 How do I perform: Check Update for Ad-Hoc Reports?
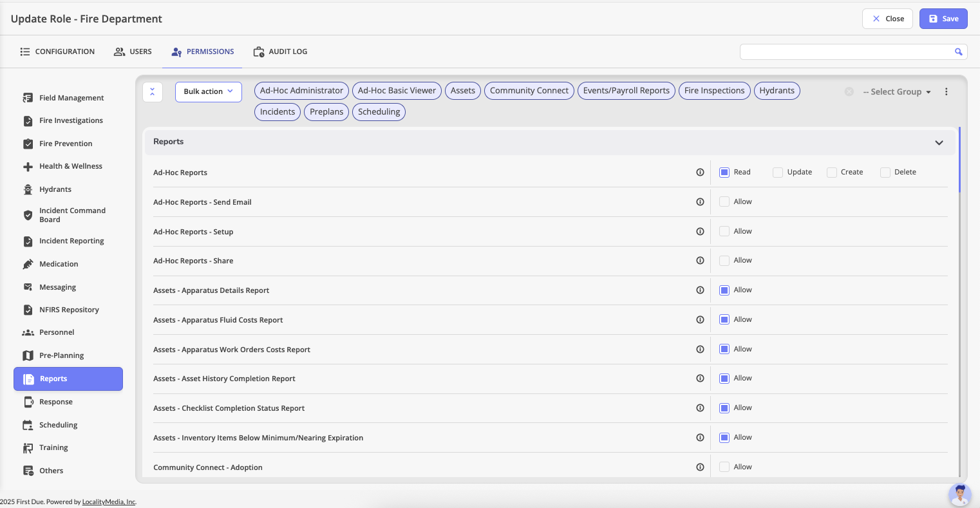point(778,172)
